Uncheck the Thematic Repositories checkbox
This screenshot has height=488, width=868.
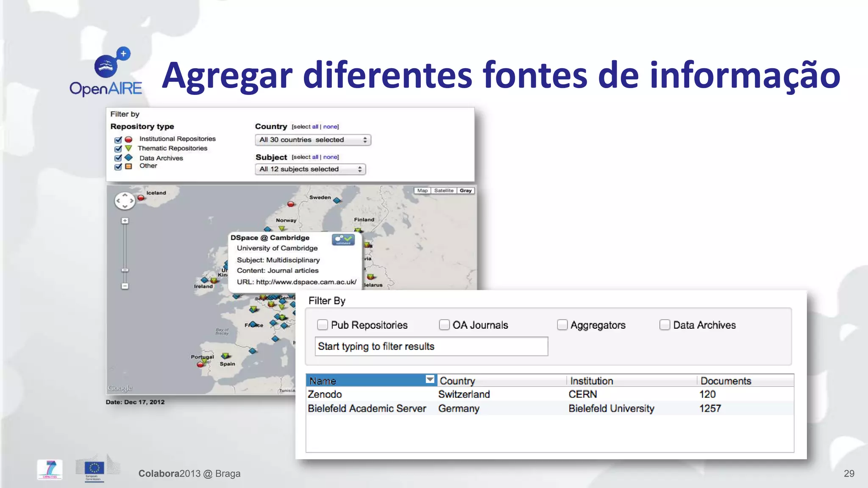118,149
